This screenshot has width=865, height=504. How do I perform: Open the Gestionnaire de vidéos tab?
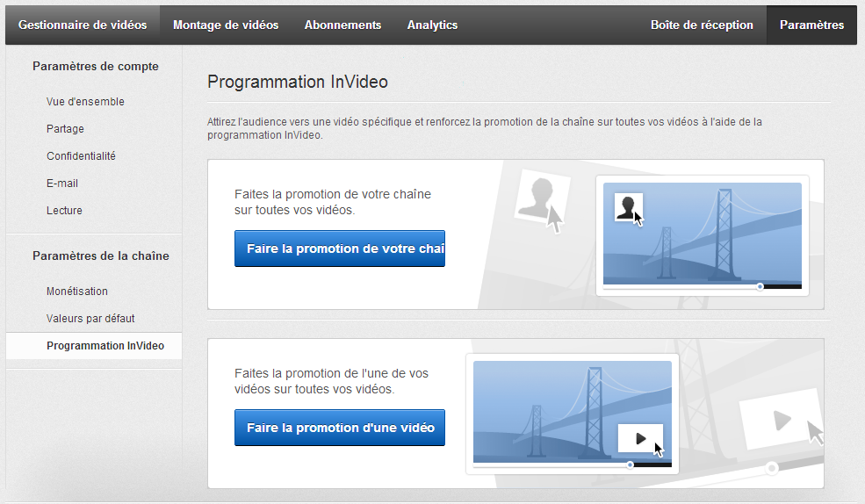(x=83, y=25)
